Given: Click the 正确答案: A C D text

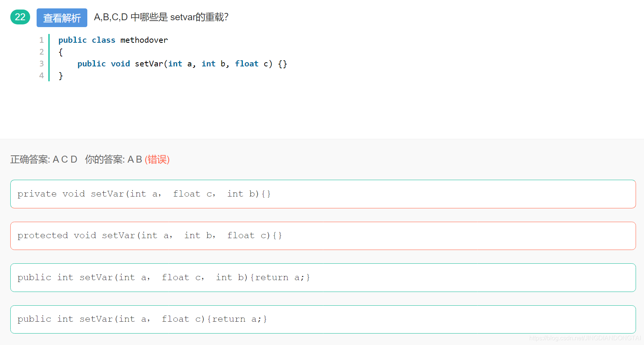Looking at the screenshot, I should [x=44, y=159].
